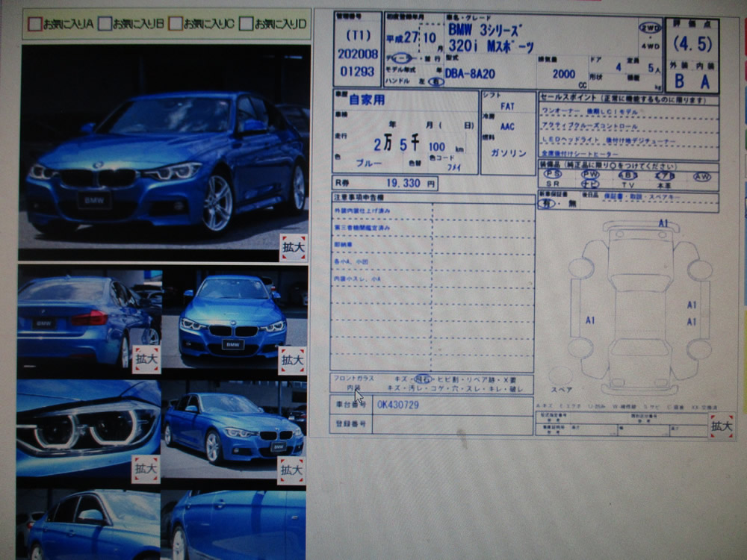This screenshot has height=560, width=747.
Task: Click the 第三者機関鑑定済み notice line
Action: (362, 228)
